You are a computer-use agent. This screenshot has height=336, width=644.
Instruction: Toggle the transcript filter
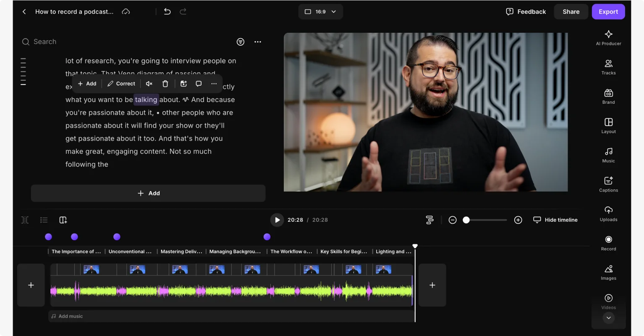pos(241,42)
